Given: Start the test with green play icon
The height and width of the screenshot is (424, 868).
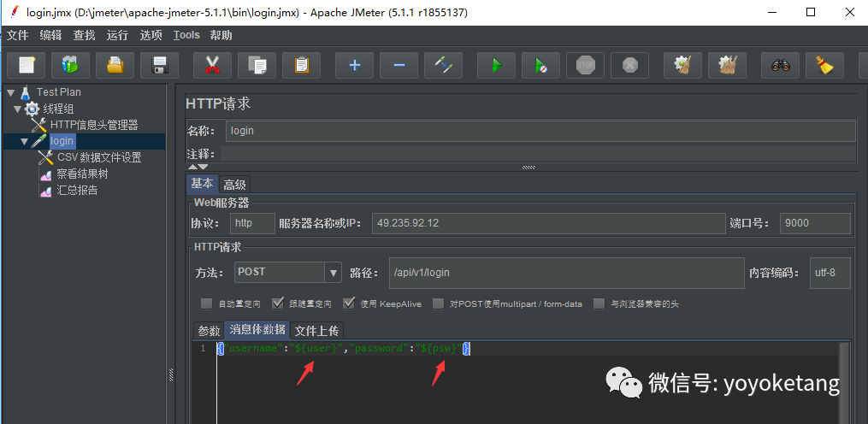Looking at the screenshot, I should (497, 65).
